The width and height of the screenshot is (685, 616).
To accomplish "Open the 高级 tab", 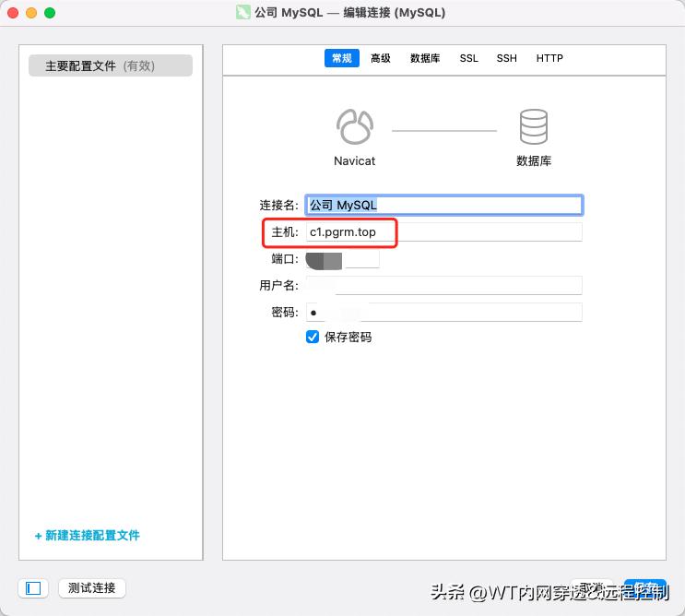I will pyautogui.click(x=381, y=58).
